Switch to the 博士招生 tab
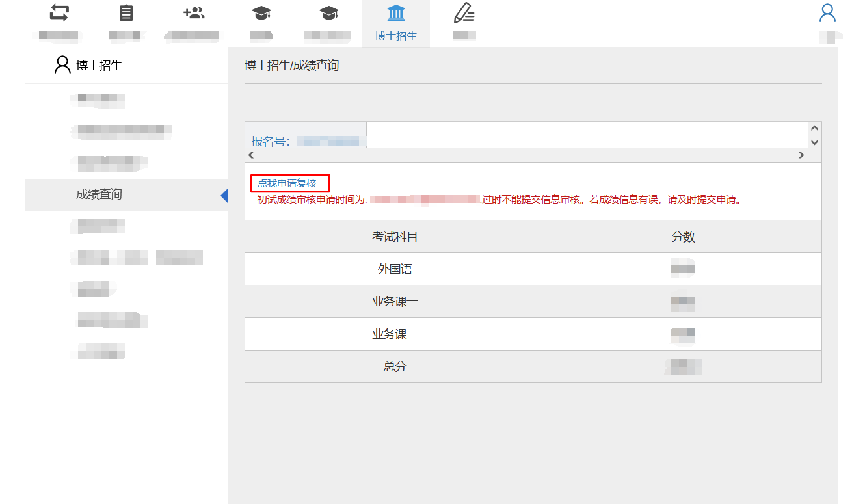The height and width of the screenshot is (504, 865). pyautogui.click(x=396, y=24)
